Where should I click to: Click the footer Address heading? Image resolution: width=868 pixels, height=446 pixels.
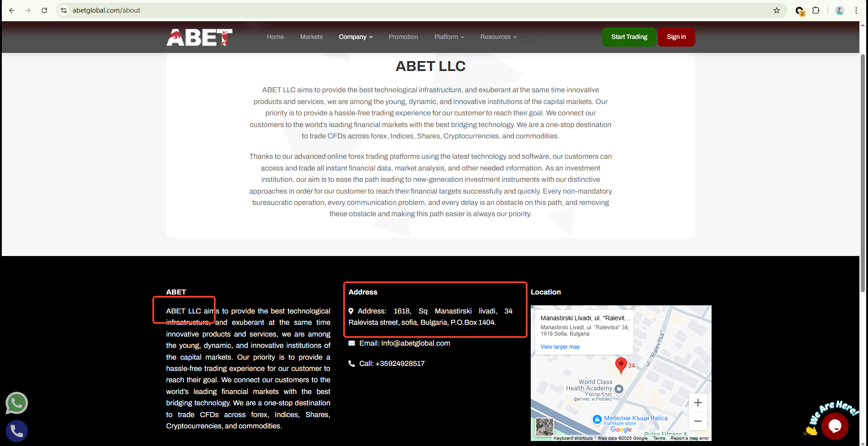pyautogui.click(x=363, y=292)
